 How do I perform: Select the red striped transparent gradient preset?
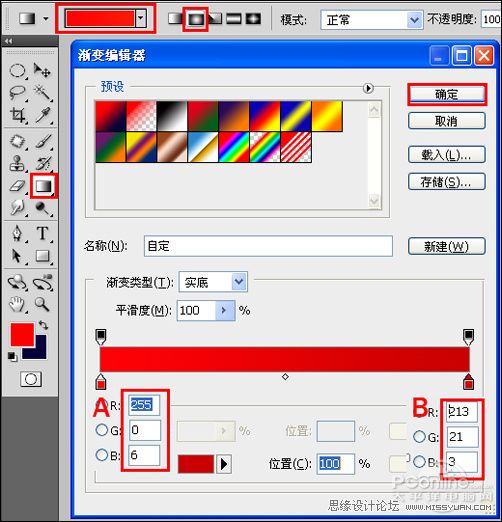click(296, 147)
